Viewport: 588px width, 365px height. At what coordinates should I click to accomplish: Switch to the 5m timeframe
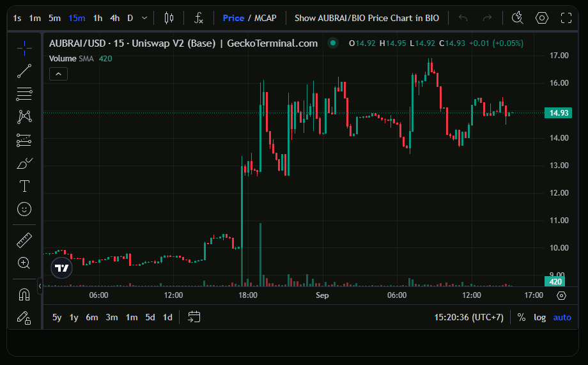54,18
